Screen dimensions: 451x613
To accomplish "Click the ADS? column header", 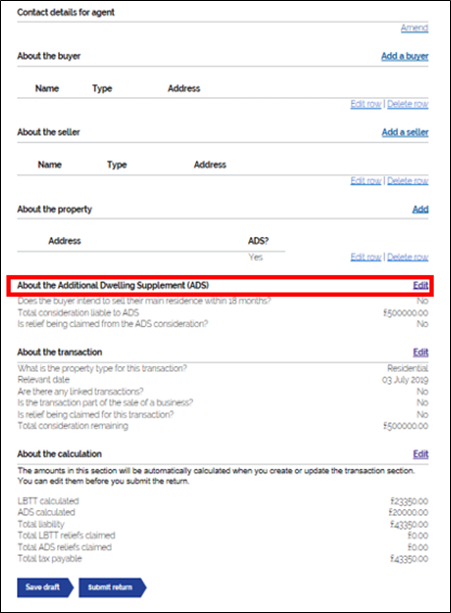I will pyautogui.click(x=258, y=241).
